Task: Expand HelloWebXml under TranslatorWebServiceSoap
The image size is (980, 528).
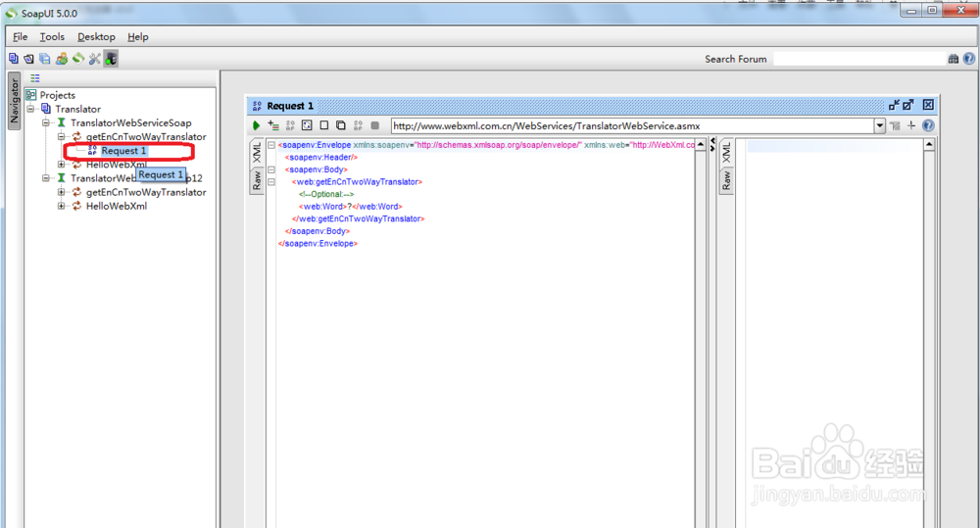Action: coord(61,165)
